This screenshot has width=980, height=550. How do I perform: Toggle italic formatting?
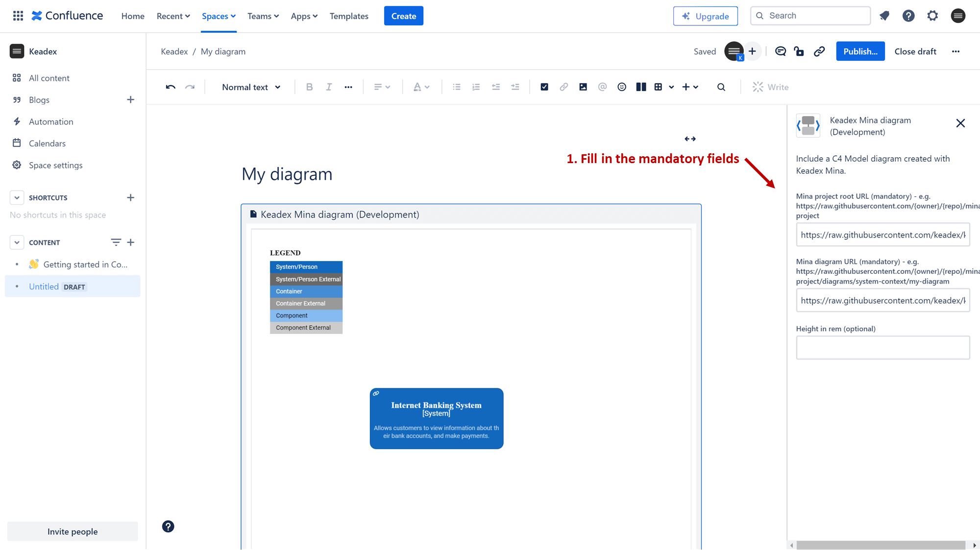tap(329, 87)
